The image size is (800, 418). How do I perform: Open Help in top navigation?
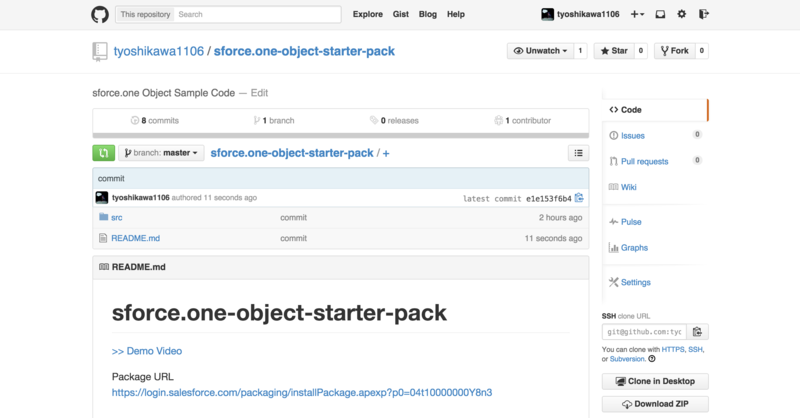click(x=456, y=14)
